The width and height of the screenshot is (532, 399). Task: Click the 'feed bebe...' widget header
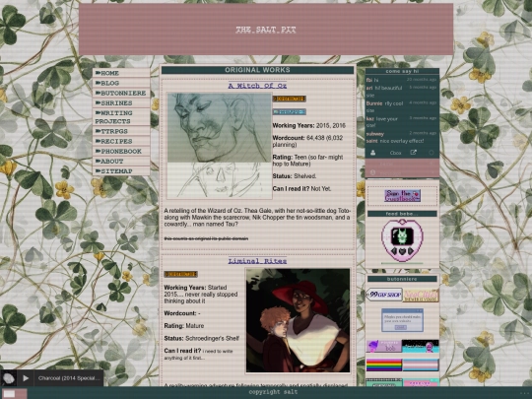point(402,214)
